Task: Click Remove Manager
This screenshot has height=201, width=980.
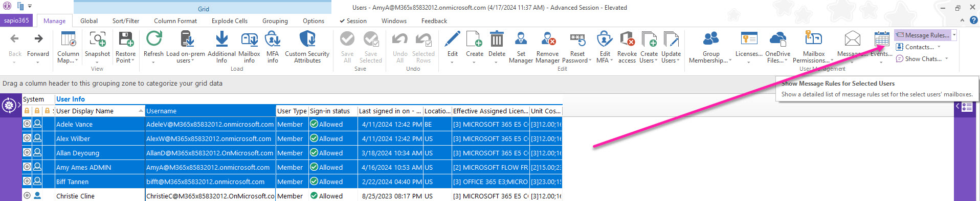Action: click(x=547, y=47)
